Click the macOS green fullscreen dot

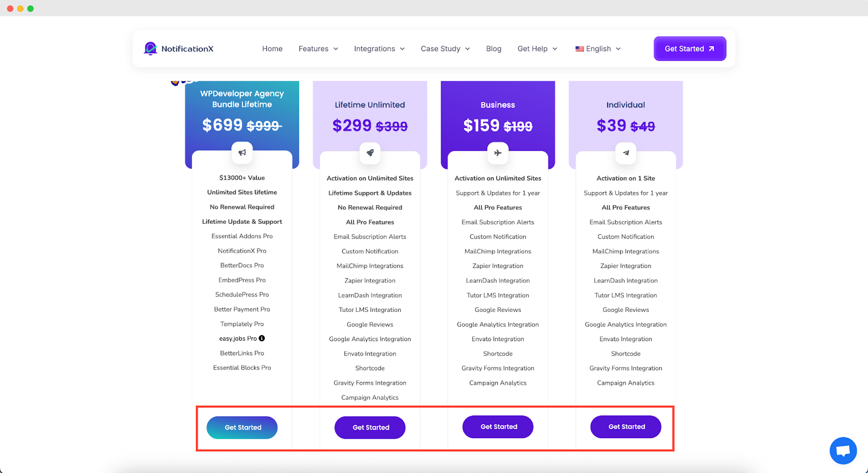coord(30,9)
